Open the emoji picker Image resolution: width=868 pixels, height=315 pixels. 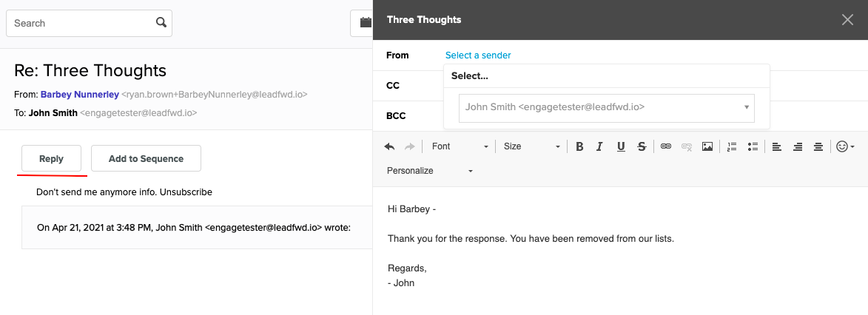pyautogui.click(x=845, y=146)
